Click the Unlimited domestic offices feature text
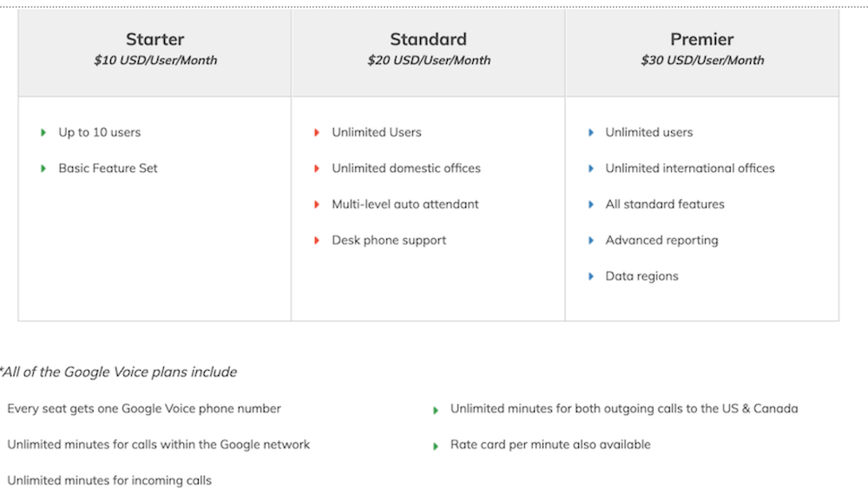The width and height of the screenshot is (868, 502). pyautogui.click(x=405, y=168)
